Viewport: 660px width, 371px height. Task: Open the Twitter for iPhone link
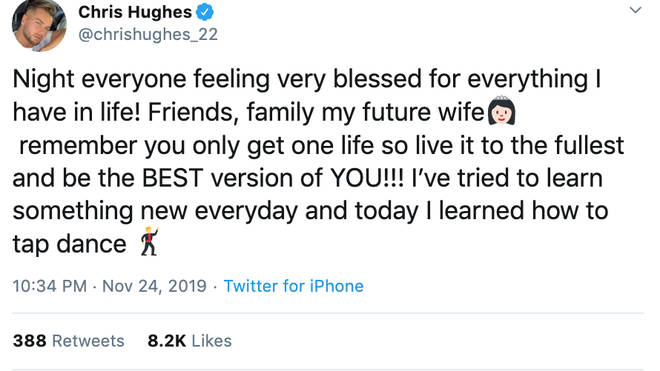point(293,286)
